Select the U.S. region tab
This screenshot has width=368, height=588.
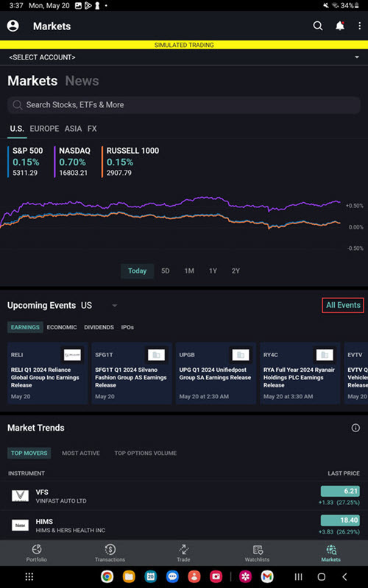17,129
